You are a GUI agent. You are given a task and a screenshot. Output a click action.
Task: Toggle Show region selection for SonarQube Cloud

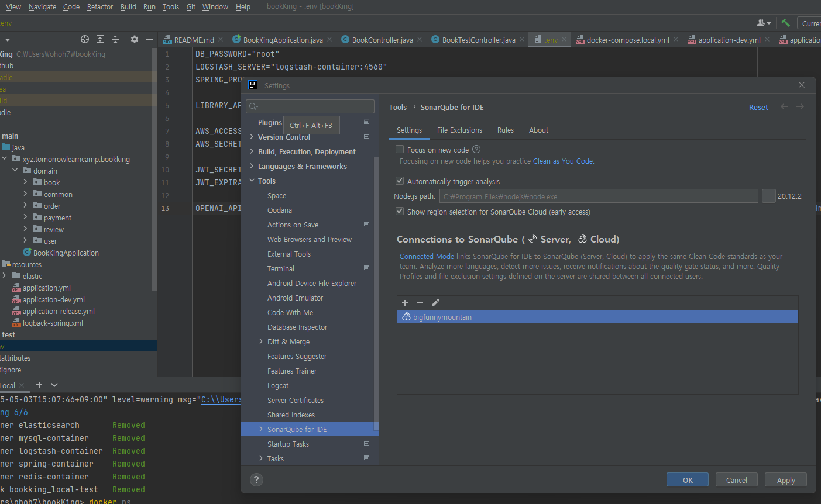[400, 212]
